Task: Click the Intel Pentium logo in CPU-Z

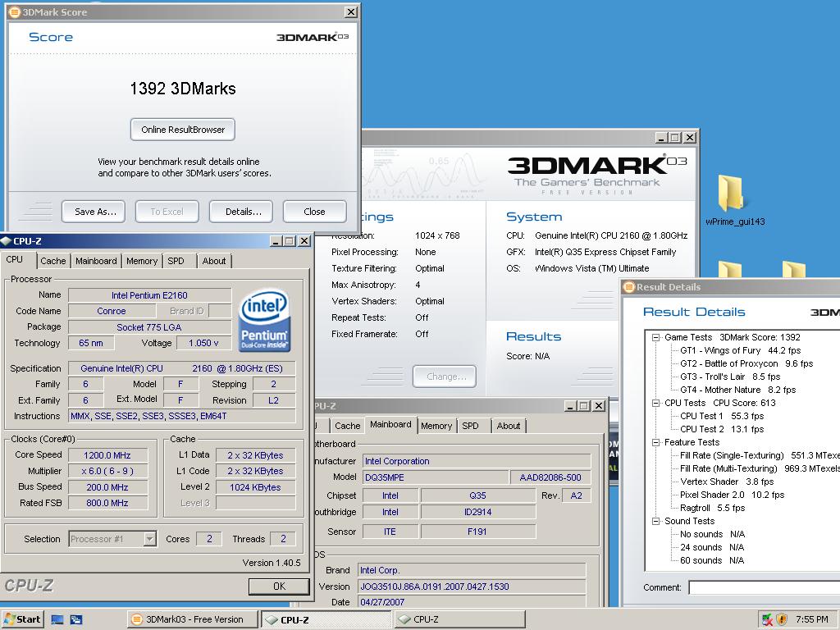Action: pos(265,322)
